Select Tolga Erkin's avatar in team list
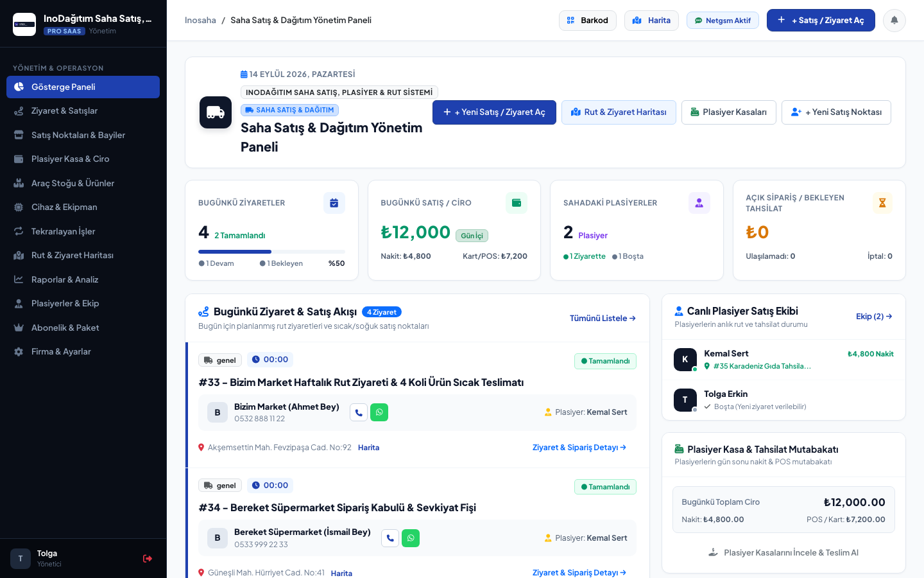The image size is (924, 578). point(685,400)
